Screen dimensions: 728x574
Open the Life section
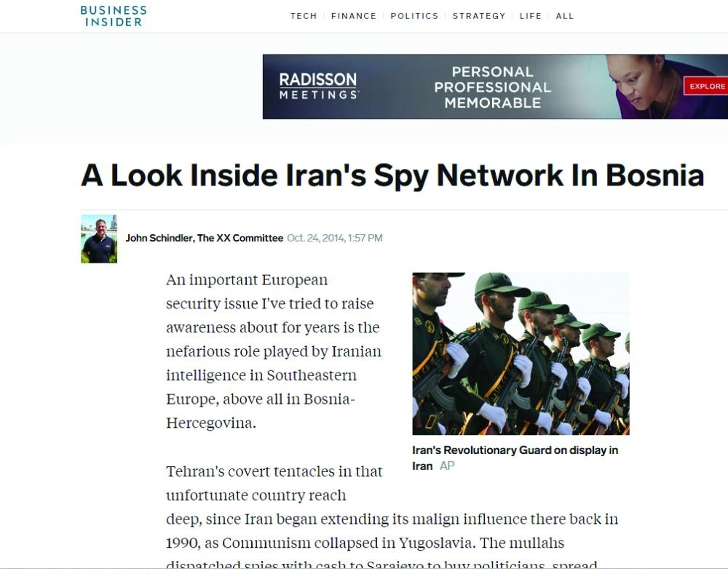pos(531,16)
